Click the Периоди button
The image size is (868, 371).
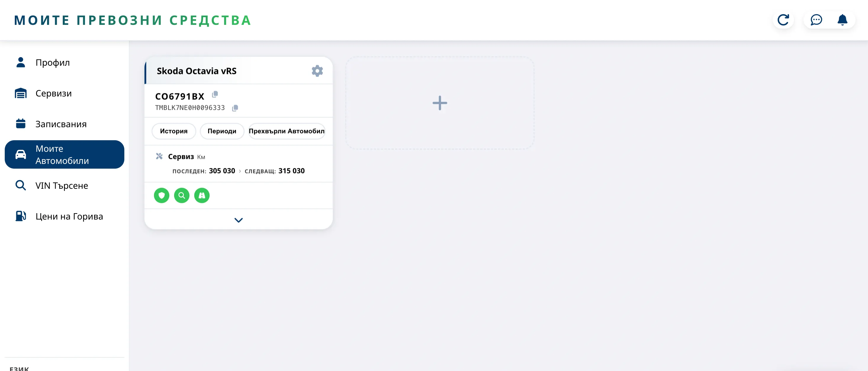click(222, 131)
